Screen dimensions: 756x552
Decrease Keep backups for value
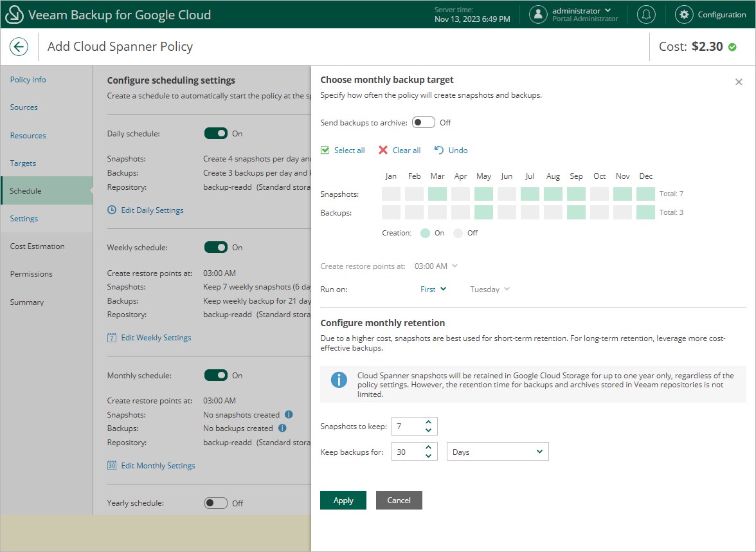[x=428, y=455]
